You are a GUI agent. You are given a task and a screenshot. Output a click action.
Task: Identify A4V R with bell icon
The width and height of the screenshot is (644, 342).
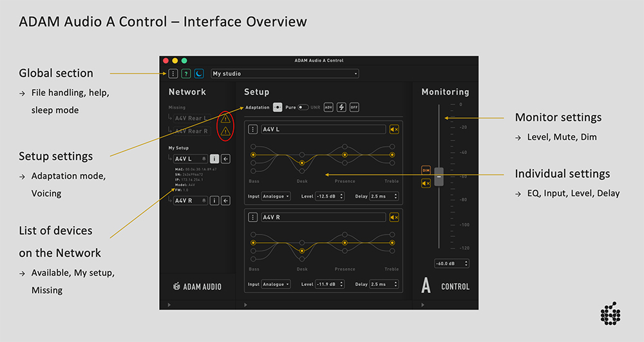coord(204,200)
